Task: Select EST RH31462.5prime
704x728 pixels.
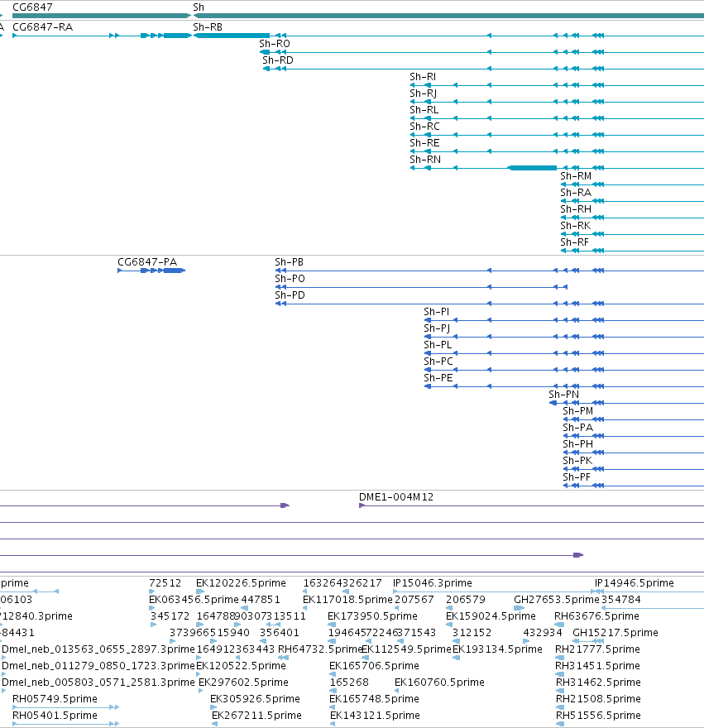Action: click(x=599, y=682)
